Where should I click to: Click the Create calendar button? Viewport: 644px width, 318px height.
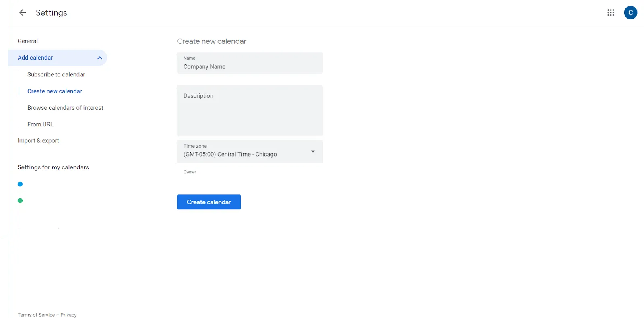208,202
